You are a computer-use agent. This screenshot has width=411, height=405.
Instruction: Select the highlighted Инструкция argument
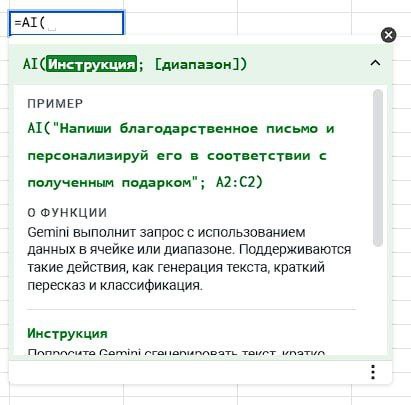pyautogui.click(x=91, y=64)
